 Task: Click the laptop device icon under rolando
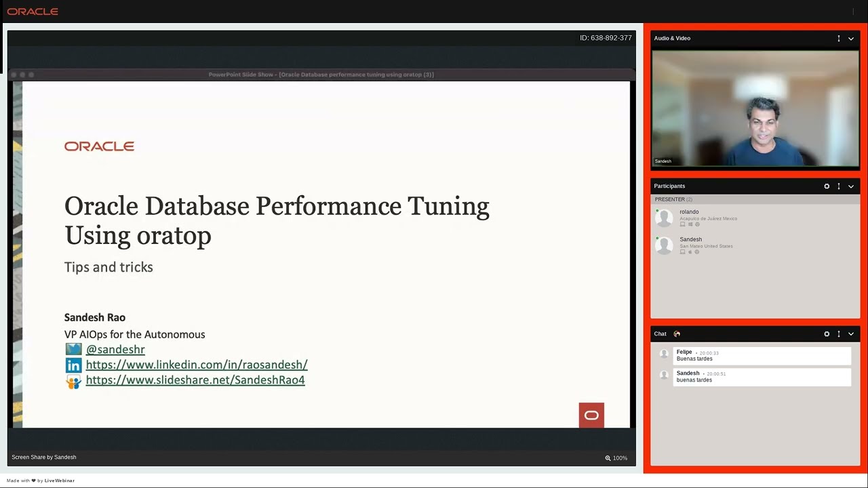click(x=683, y=224)
